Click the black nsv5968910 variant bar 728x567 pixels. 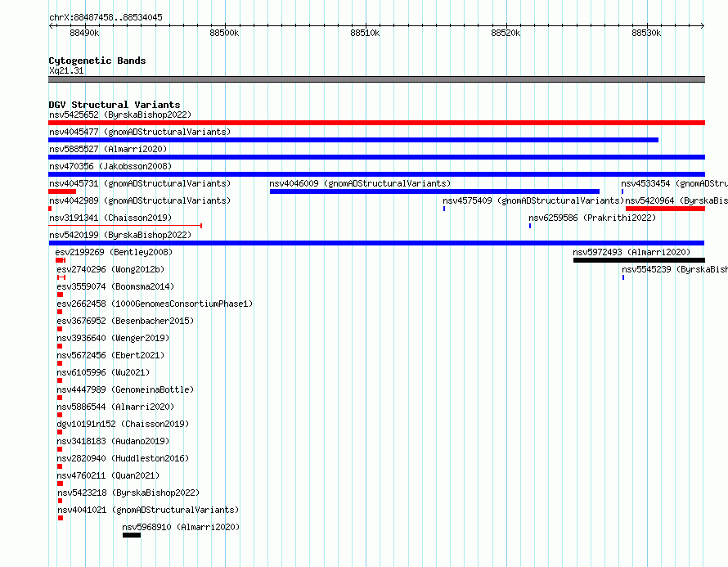coord(132,535)
